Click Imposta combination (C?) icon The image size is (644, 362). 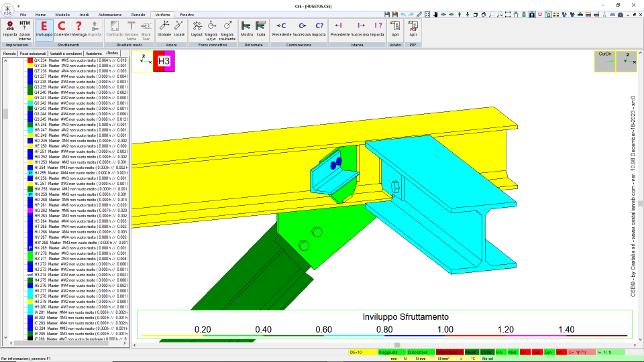[319, 29]
